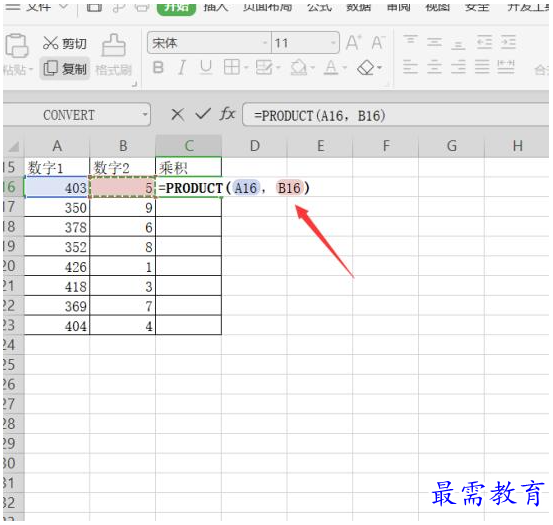Click the distributed alignment icon
553x525 pixels.
click(506, 67)
